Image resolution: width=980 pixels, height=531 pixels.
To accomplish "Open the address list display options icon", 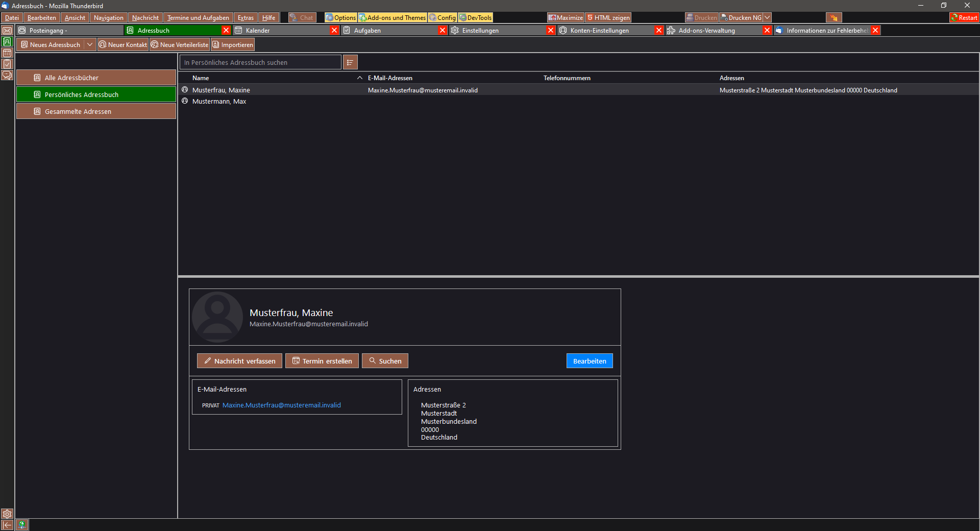I will (x=350, y=62).
